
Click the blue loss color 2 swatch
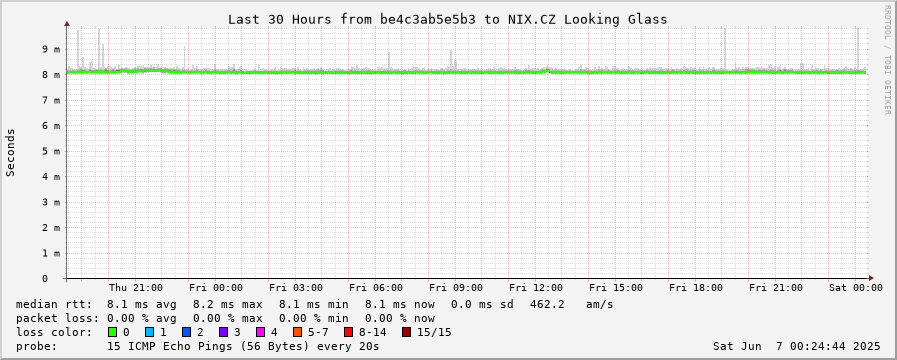point(186,332)
